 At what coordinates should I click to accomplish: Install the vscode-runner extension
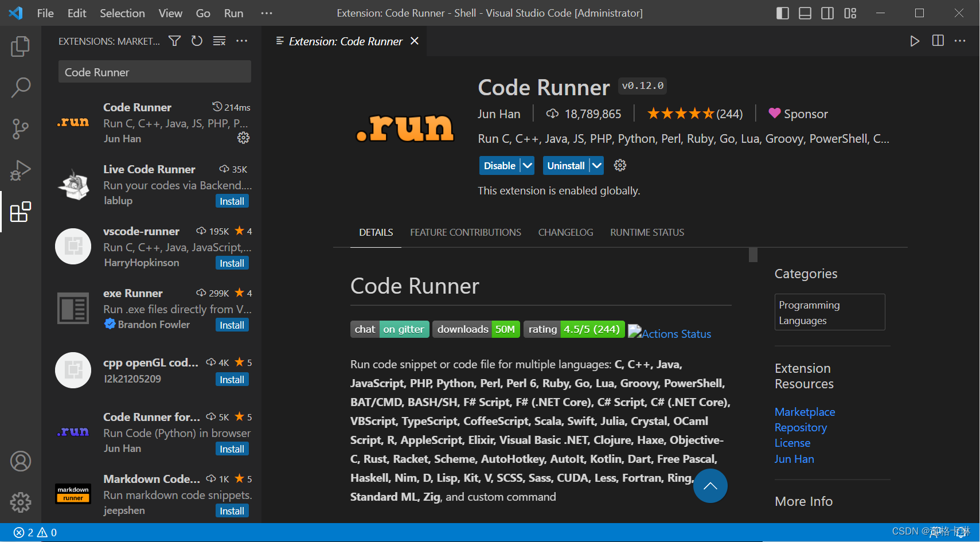coord(232,263)
